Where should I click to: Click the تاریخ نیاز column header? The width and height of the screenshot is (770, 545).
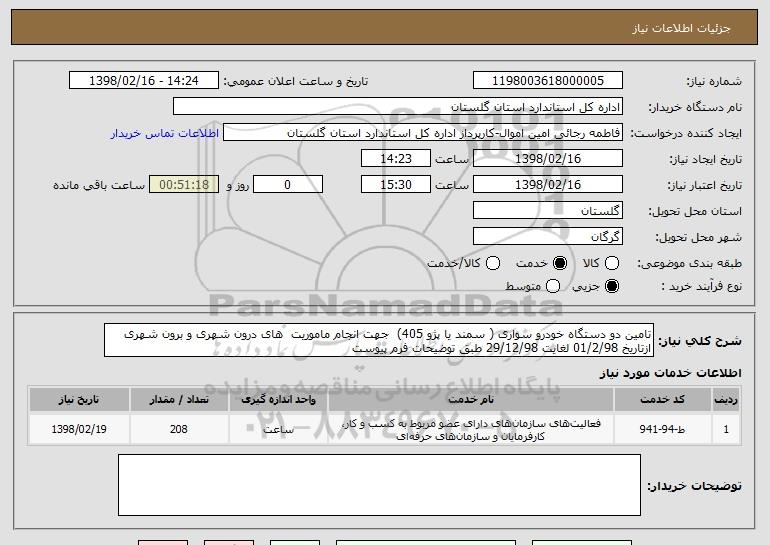click(x=79, y=400)
